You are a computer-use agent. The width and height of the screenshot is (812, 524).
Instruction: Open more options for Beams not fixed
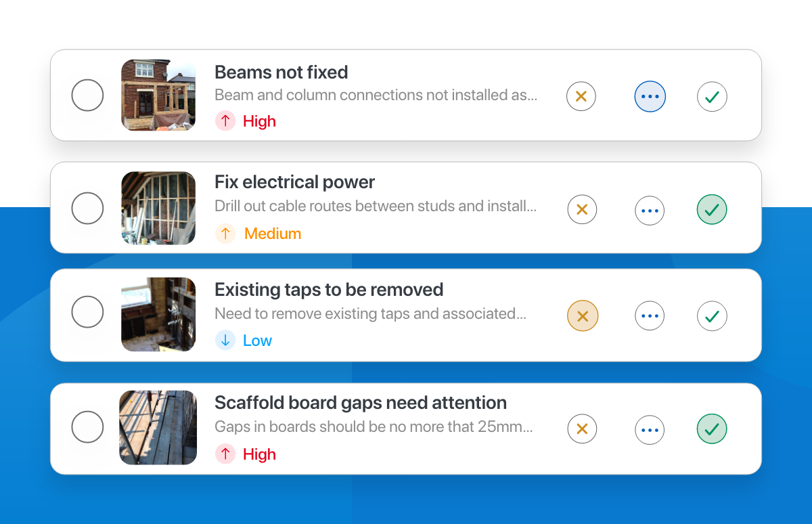coord(650,97)
